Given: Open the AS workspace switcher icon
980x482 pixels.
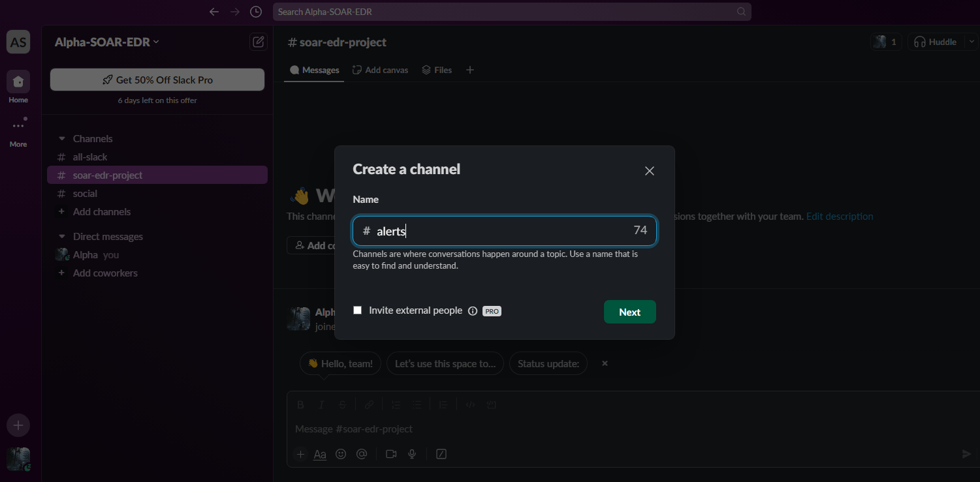Looking at the screenshot, I should (x=18, y=42).
